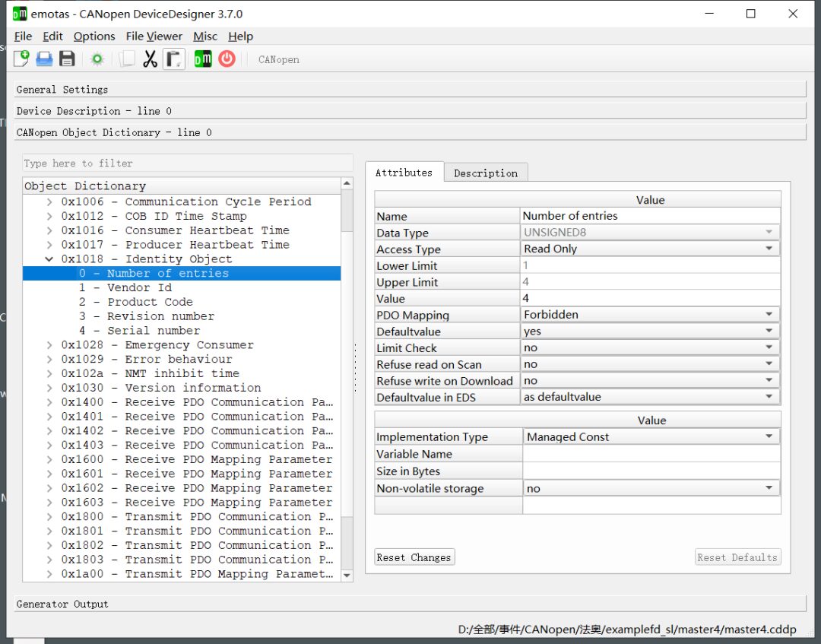The width and height of the screenshot is (821, 644).
Task: Click the Name value field
Action: click(x=651, y=216)
